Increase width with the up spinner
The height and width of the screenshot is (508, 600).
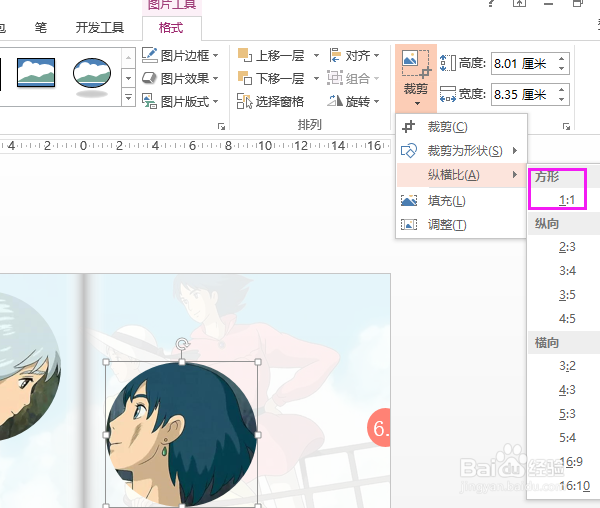click(561, 89)
